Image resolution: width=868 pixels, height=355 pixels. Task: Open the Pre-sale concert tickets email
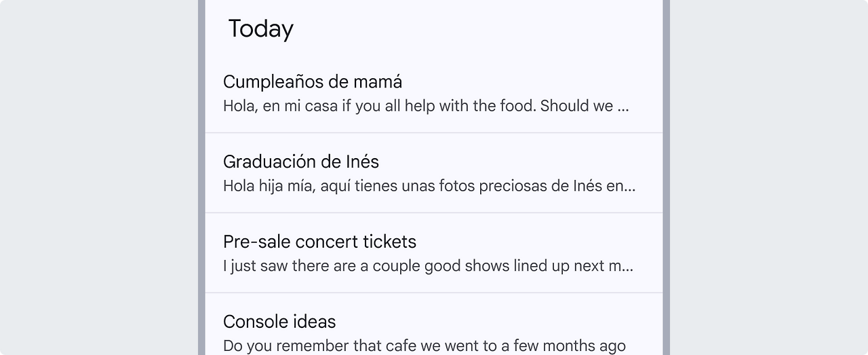coord(319,242)
